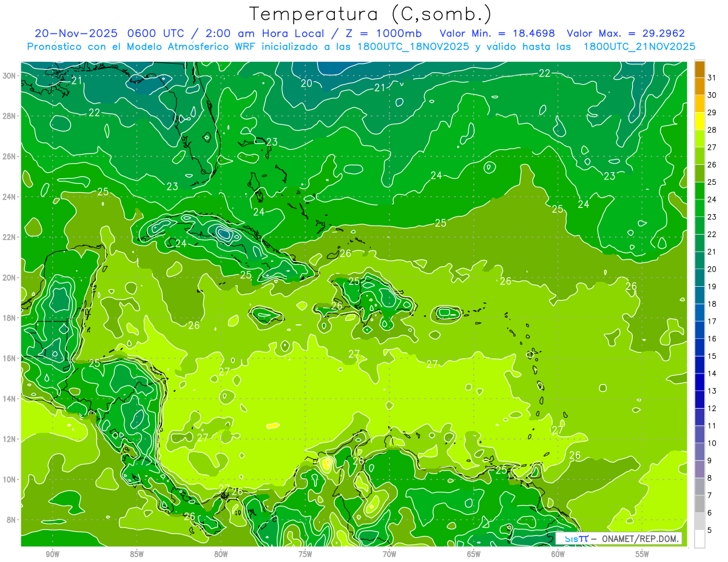Screen dimensions: 728x562
Task: Click the 26N latitude label
Action: pos(10,156)
